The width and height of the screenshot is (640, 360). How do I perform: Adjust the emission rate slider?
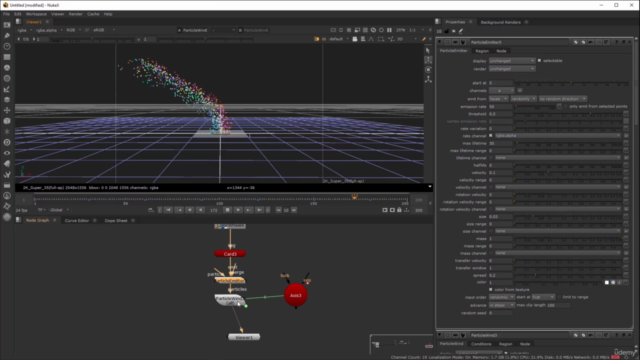tap(535, 106)
